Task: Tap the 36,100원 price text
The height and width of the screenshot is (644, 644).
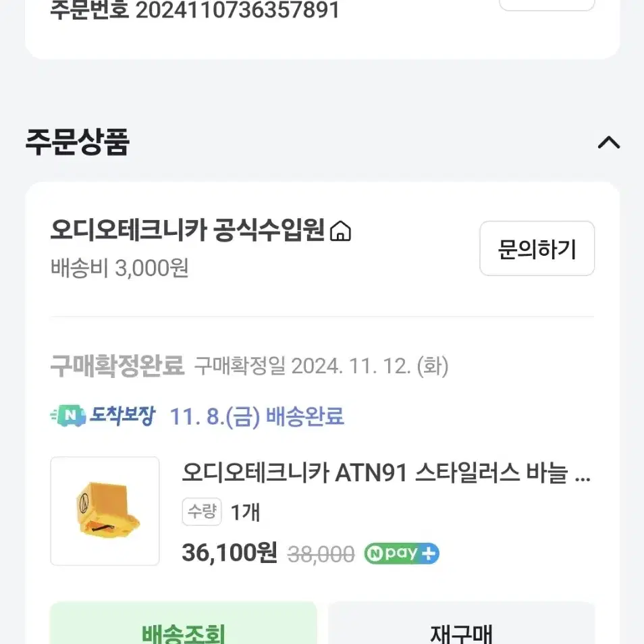Action: pos(230,553)
